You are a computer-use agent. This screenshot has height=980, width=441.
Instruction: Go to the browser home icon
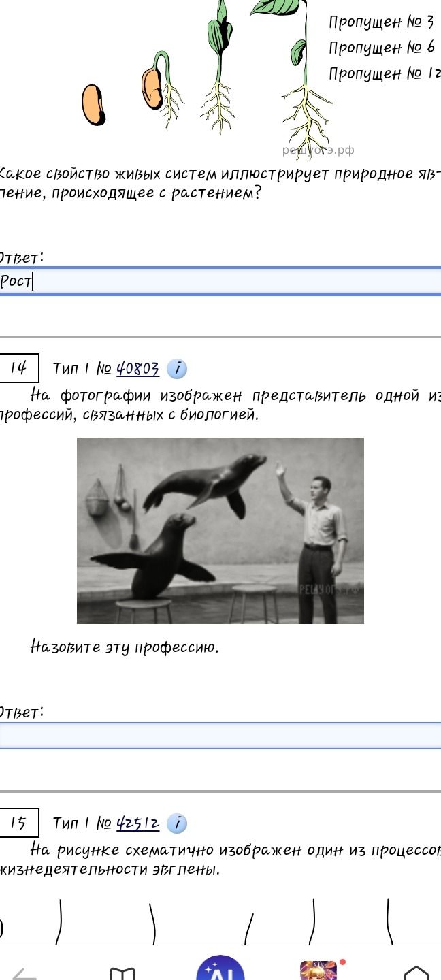[x=416, y=973]
